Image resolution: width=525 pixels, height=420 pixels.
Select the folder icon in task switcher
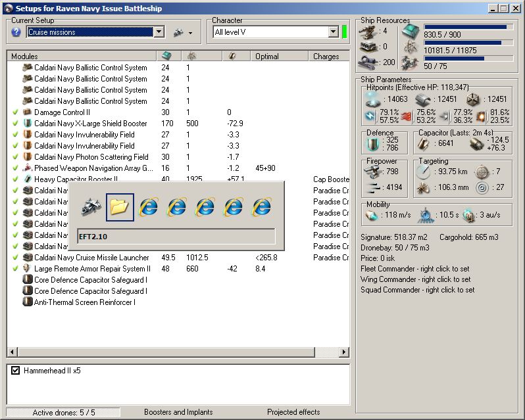tap(120, 207)
